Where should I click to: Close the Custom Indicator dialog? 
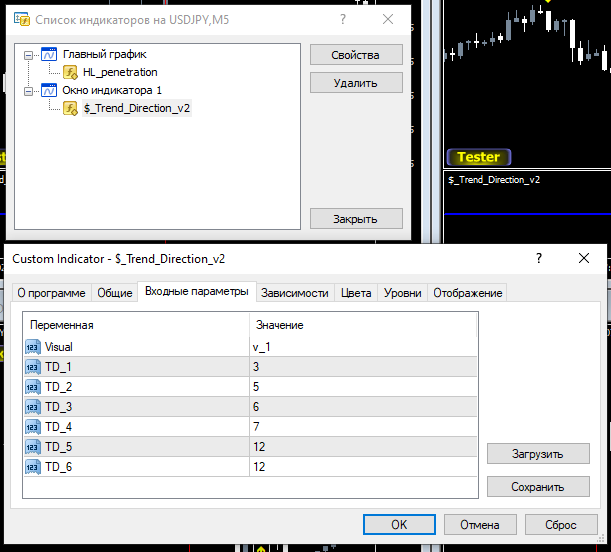coord(584,258)
